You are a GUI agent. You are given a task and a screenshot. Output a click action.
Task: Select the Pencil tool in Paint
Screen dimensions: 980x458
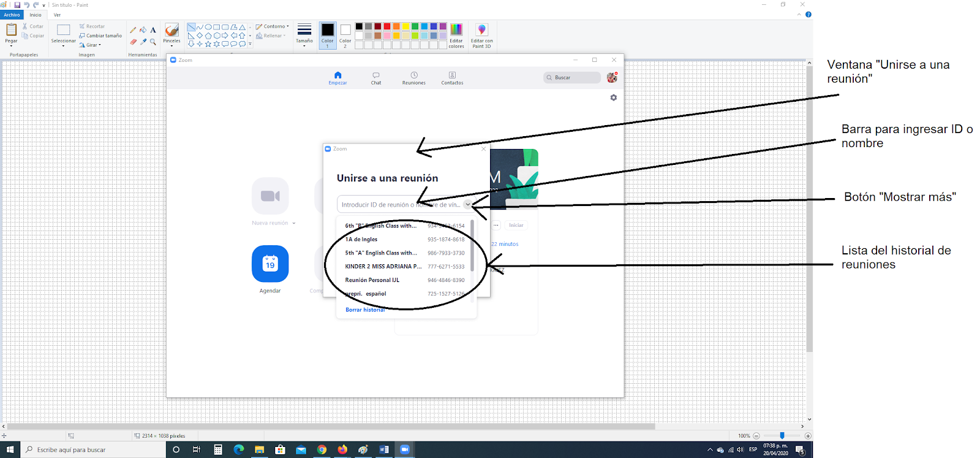[133, 30]
